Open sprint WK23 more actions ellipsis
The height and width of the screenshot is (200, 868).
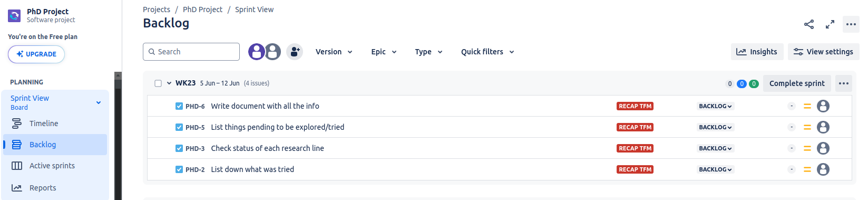click(x=844, y=83)
